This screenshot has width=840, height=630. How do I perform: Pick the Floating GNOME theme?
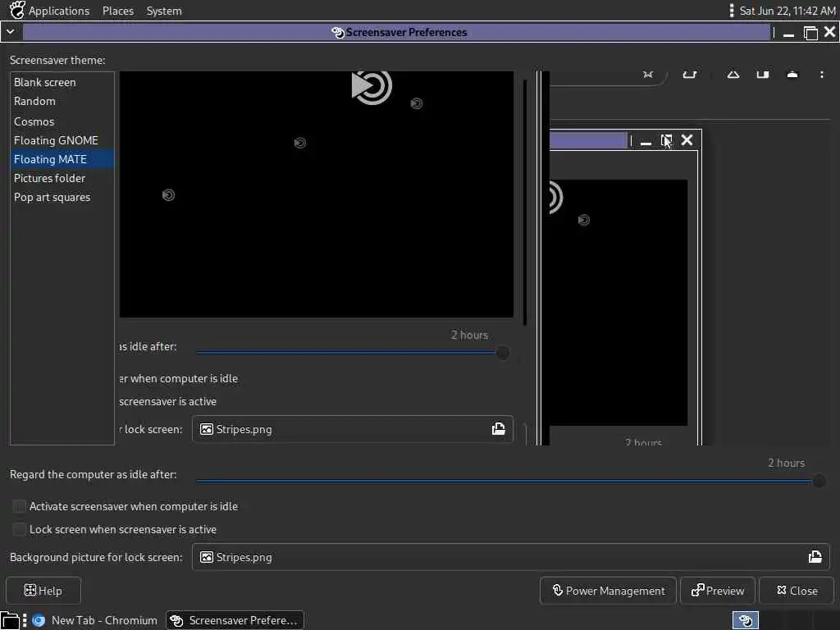click(62, 140)
